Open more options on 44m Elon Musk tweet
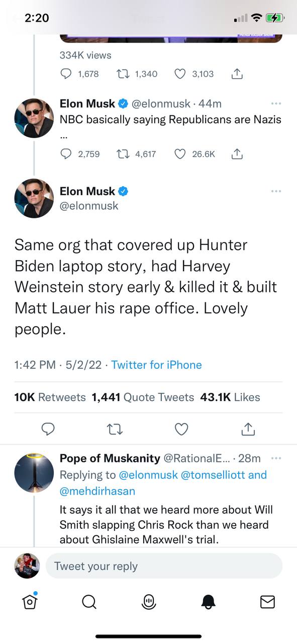297x644 pixels. (276, 104)
